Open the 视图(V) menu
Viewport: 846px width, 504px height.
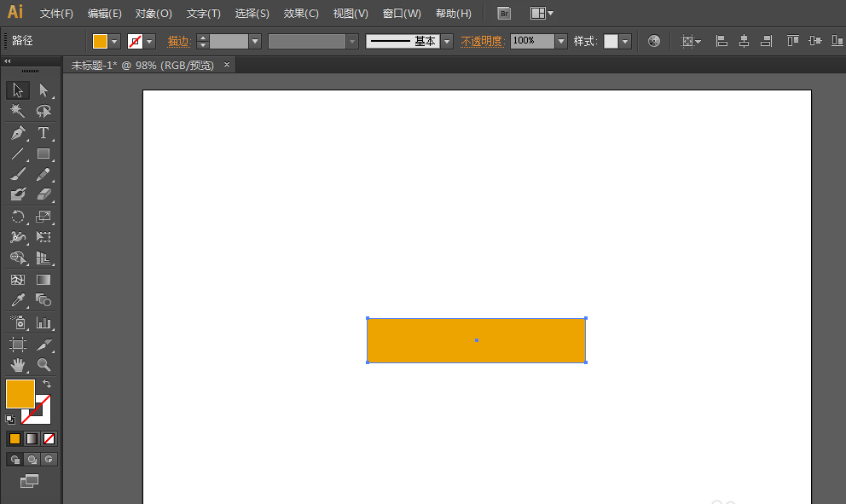point(351,14)
